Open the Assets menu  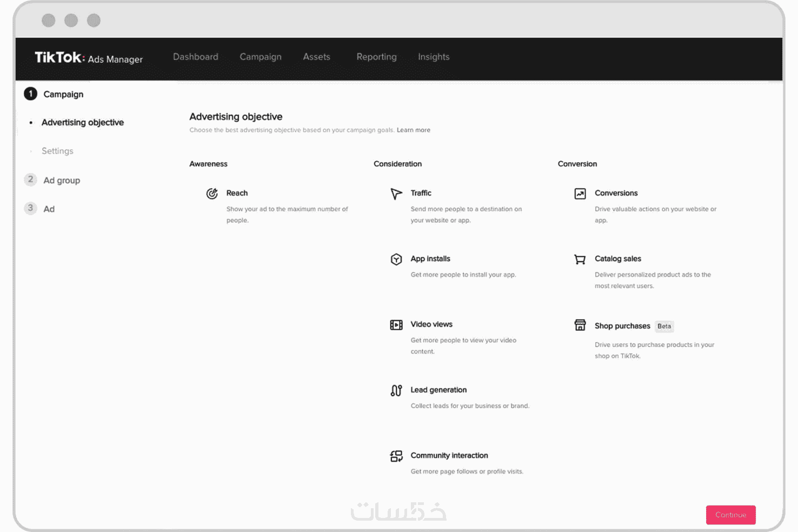coord(316,57)
